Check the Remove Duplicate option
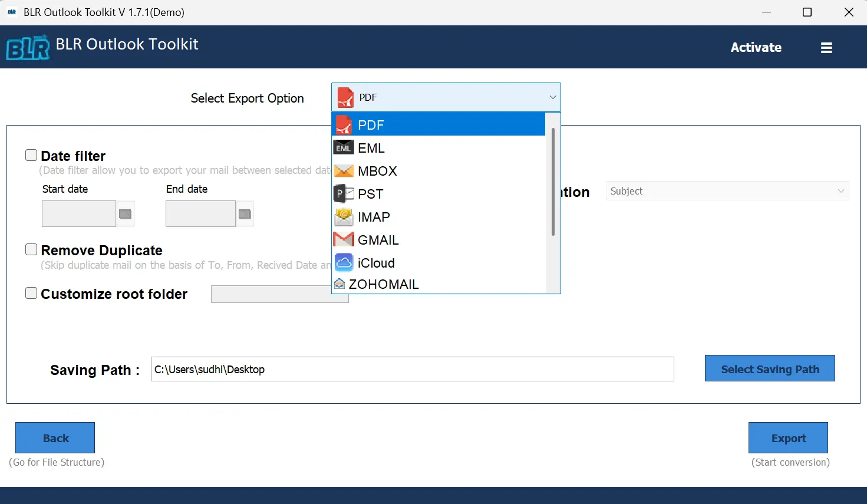 pos(31,249)
